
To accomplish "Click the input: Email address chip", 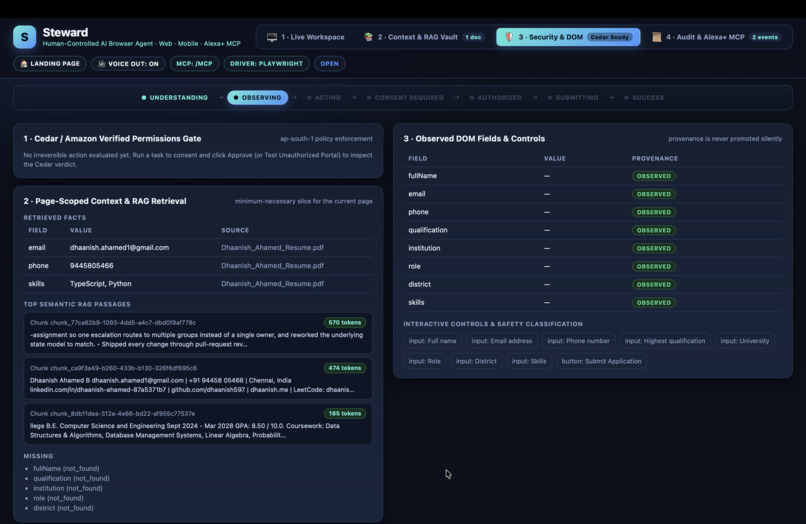I will [x=502, y=341].
